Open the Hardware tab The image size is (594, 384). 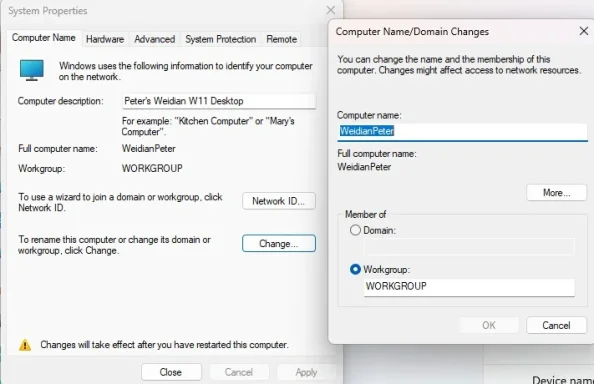(x=105, y=39)
